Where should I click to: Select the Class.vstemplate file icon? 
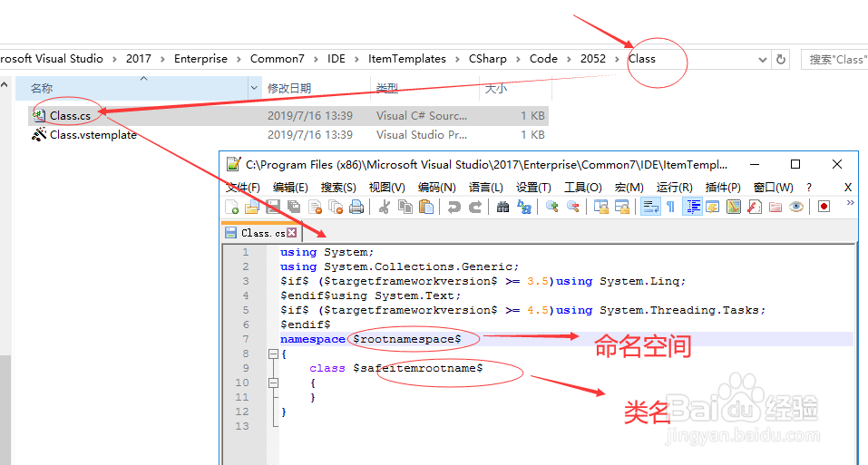(39, 134)
